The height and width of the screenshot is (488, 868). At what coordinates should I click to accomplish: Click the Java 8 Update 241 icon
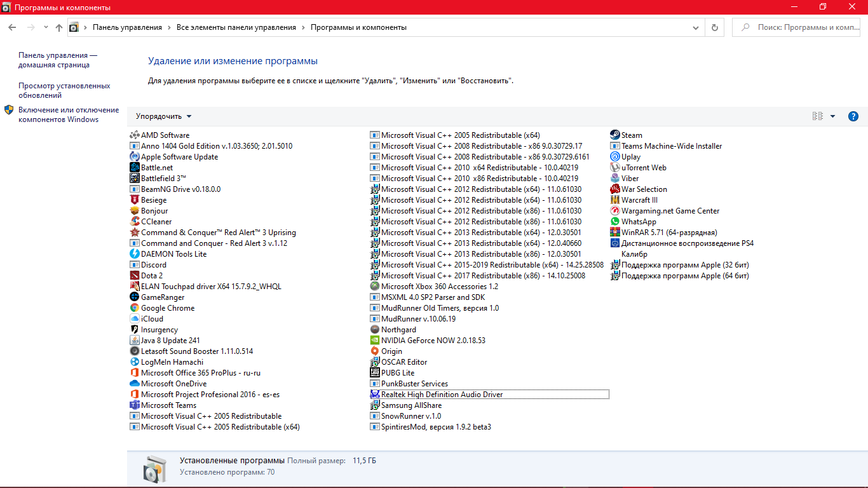(134, 341)
